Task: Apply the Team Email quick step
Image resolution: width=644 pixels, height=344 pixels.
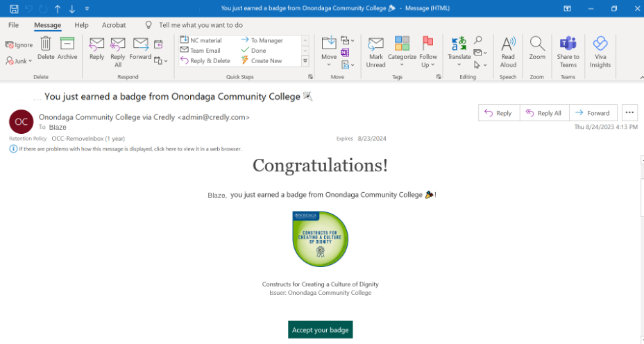Action: click(x=201, y=51)
